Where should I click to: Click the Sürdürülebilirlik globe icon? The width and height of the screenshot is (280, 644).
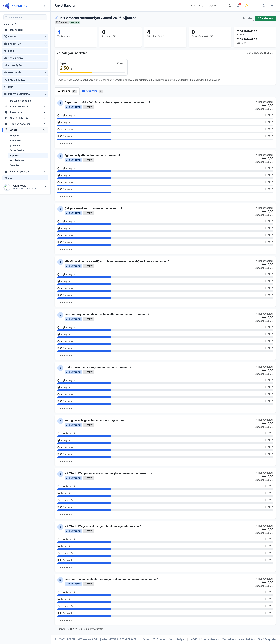click(6, 118)
